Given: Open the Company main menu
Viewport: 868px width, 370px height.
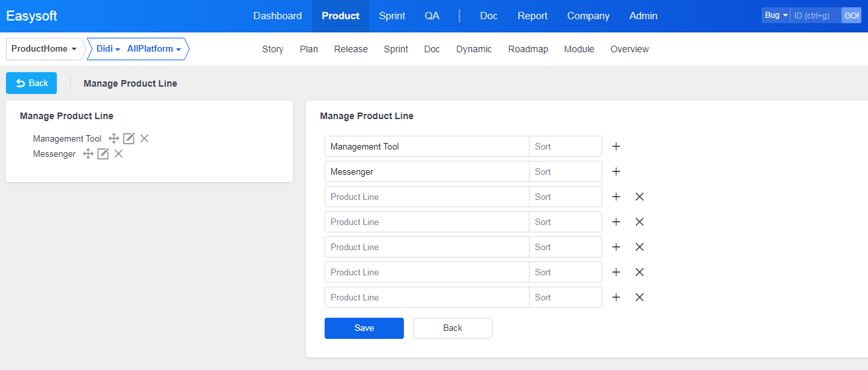Looking at the screenshot, I should point(588,16).
